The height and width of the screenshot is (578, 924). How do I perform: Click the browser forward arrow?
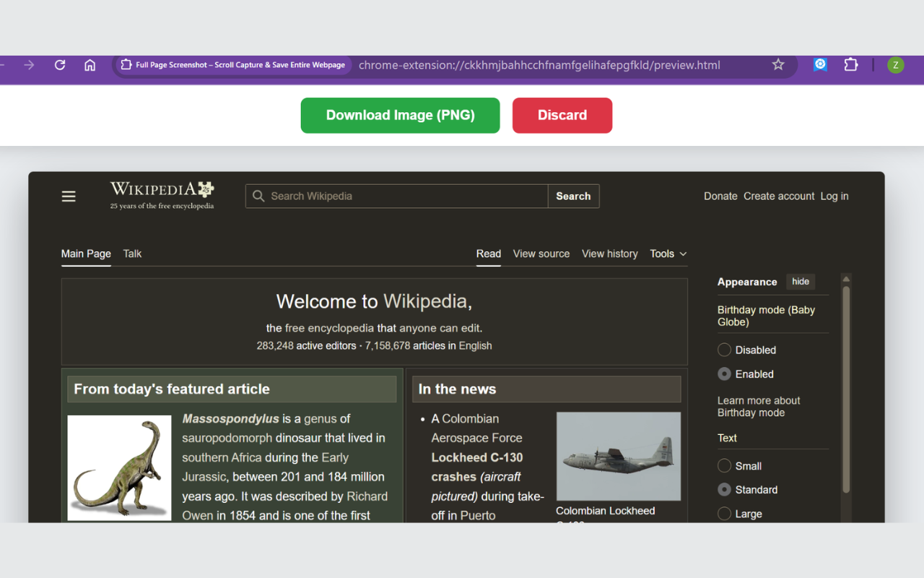point(29,65)
